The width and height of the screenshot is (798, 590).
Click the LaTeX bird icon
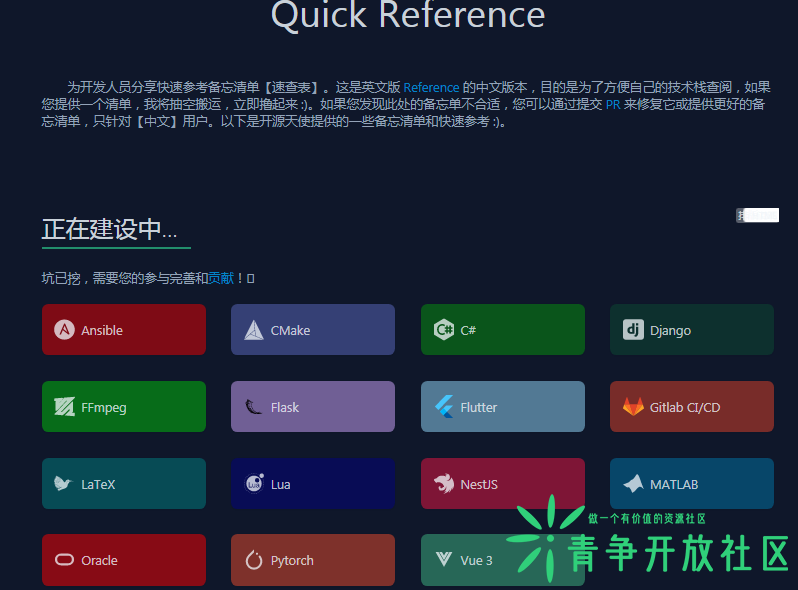(x=64, y=484)
